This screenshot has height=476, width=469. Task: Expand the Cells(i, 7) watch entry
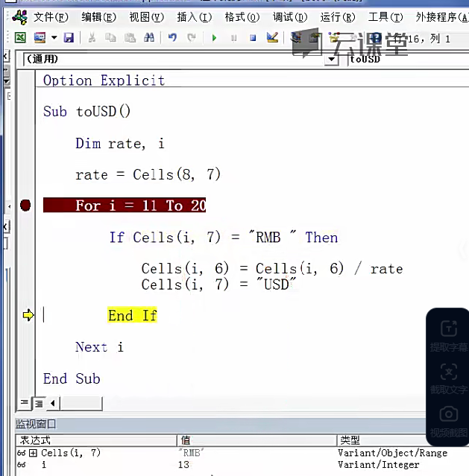pyautogui.click(x=33, y=453)
